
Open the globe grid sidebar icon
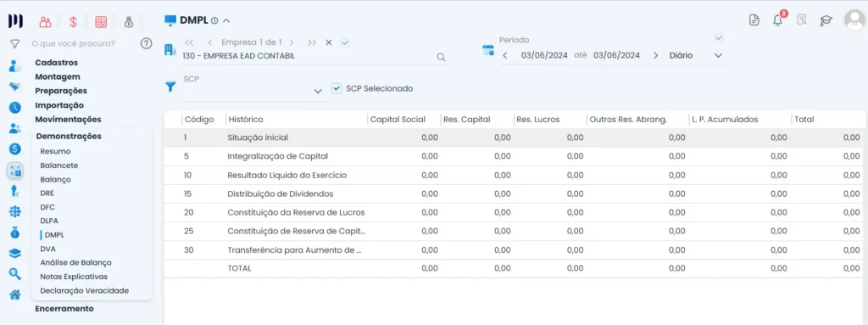(15, 211)
